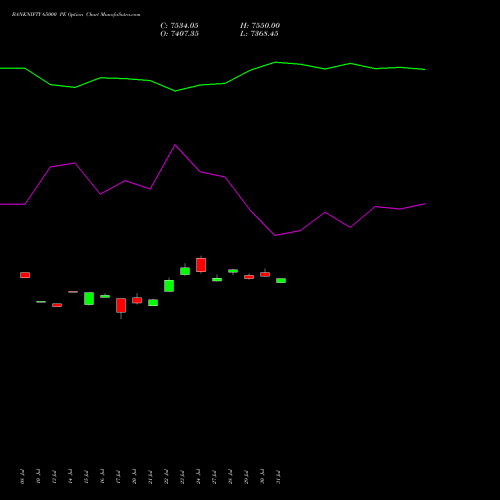Select the green candle above 22 Jul
Screen dimensions: 500x500
169,286
